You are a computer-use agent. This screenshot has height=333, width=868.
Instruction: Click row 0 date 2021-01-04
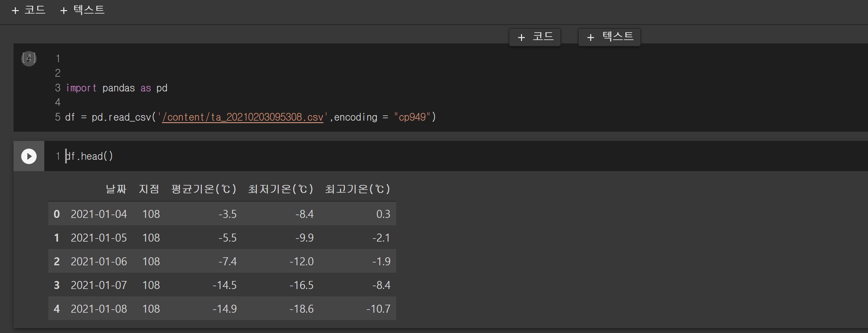click(99, 214)
